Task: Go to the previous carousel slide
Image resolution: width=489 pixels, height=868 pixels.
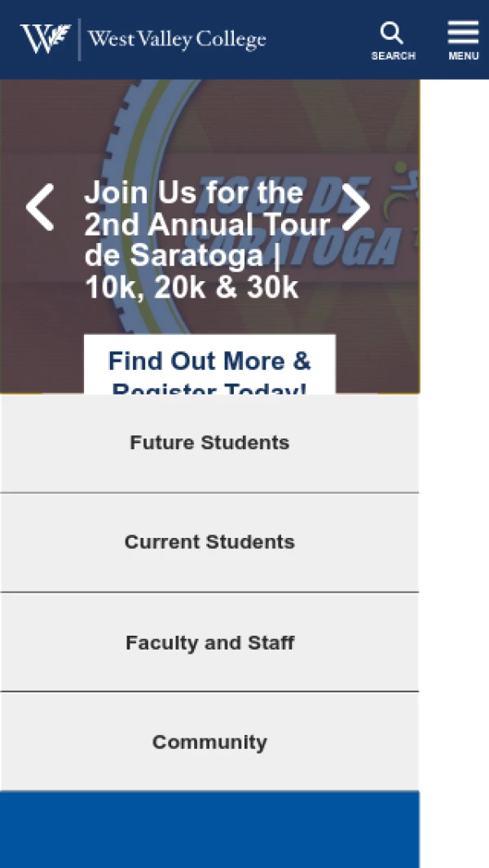Action: (x=40, y=207)
